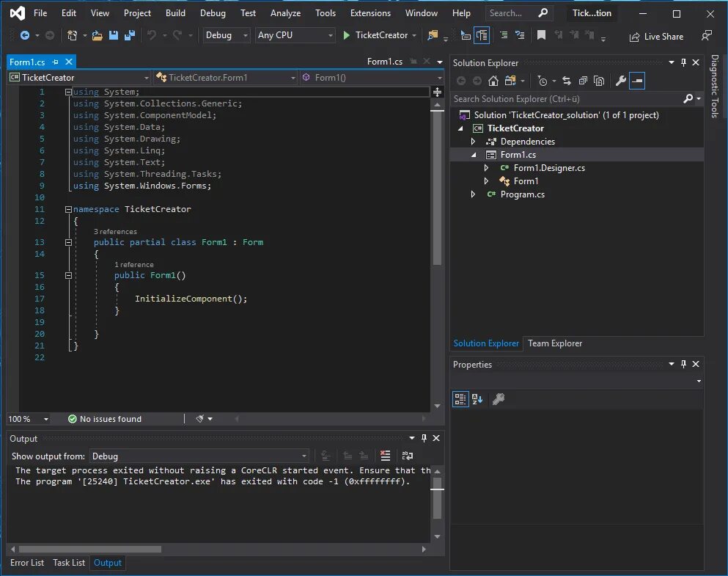Toggle Show All Files in Solution Explorer

point(600,81)
